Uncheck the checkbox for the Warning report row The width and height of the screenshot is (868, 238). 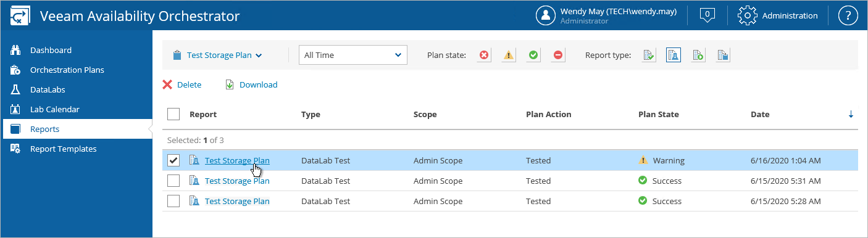[x=173, y=160]
